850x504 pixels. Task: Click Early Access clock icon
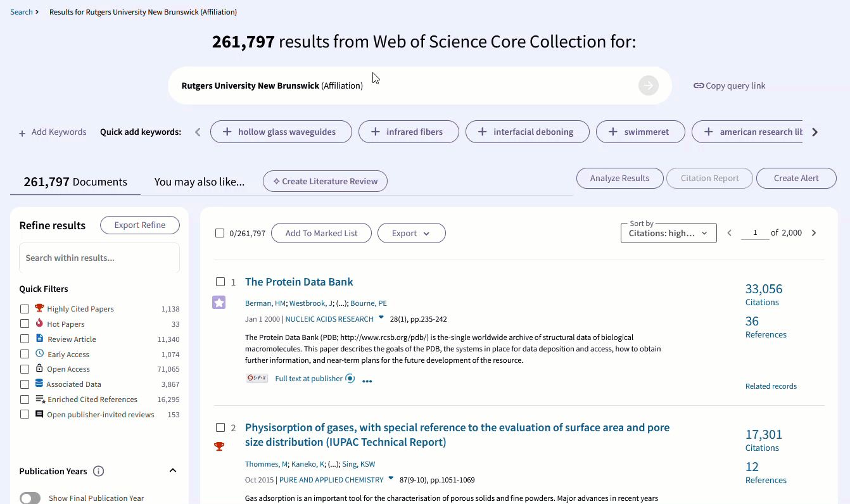(x=39, y=353)
